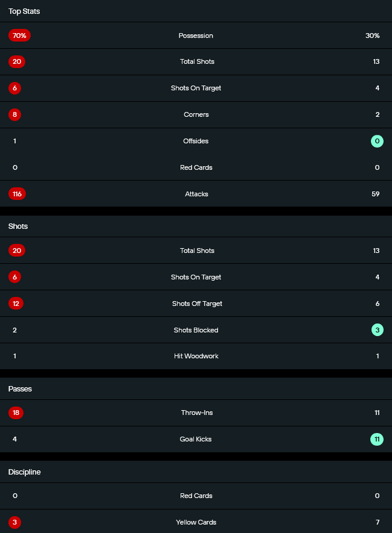Click the Top Stats section header

click(x=24, y=11)
